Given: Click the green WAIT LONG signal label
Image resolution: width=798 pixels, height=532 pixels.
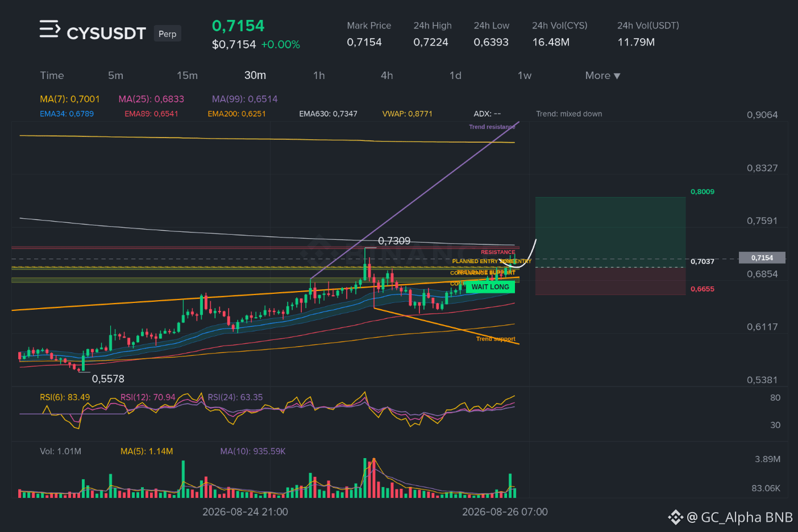Looking at the screenshot, I should tap(490, 287).
